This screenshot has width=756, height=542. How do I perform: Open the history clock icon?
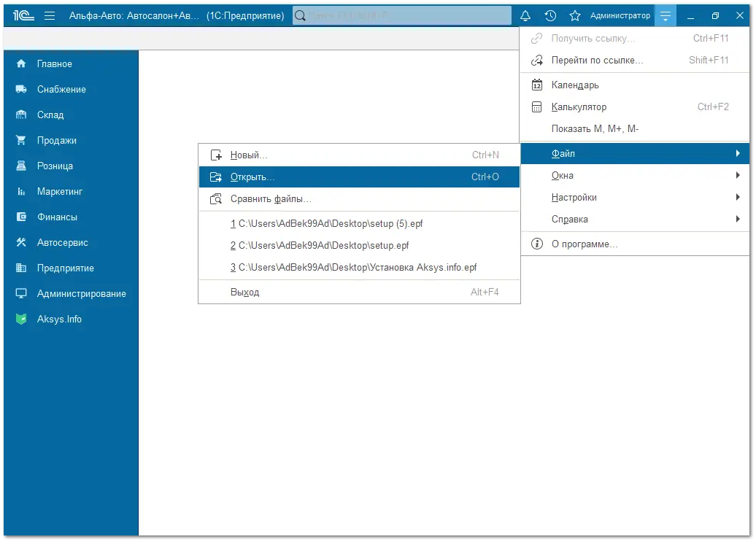(550, 16)
